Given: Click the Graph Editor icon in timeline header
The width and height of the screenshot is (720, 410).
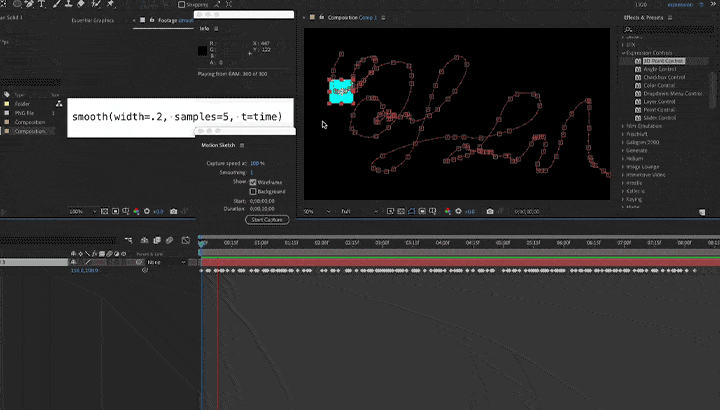Looking at the screenshot, I should pos(186,240).
